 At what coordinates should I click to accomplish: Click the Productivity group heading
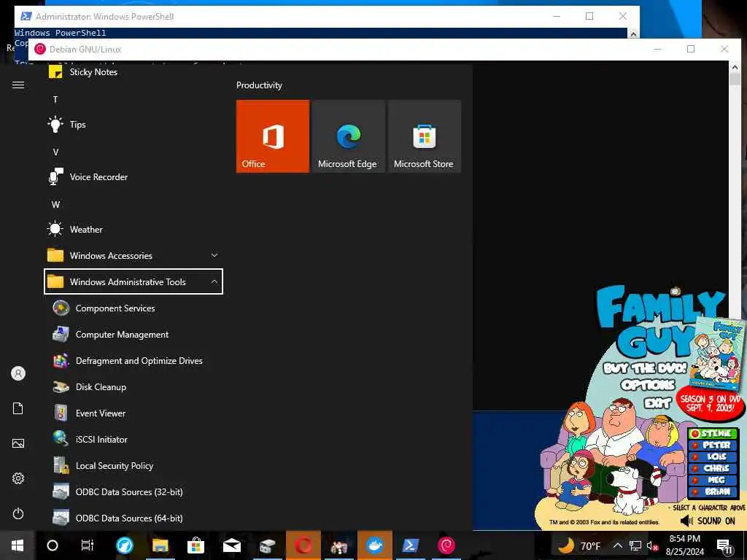point(259,85)
